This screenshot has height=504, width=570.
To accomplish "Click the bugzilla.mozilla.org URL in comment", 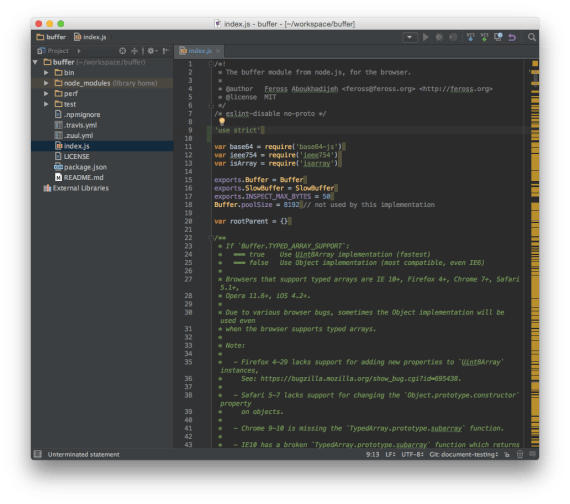I will coord(361,379).
